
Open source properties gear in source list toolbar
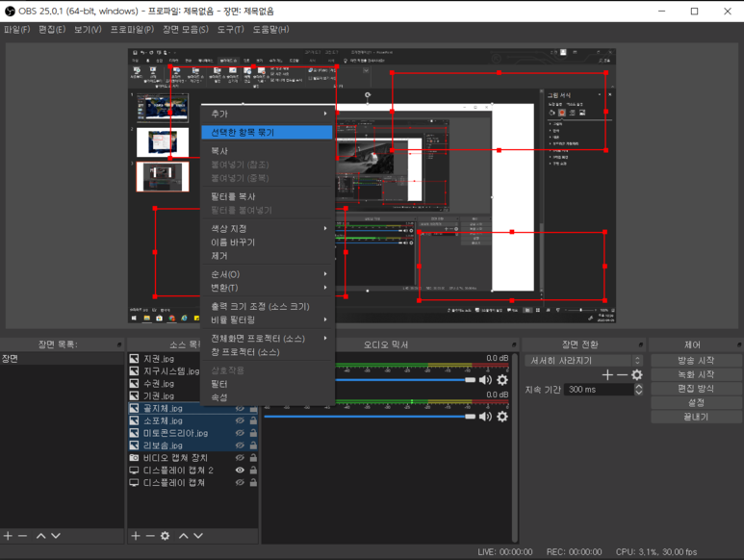[165, 536]
